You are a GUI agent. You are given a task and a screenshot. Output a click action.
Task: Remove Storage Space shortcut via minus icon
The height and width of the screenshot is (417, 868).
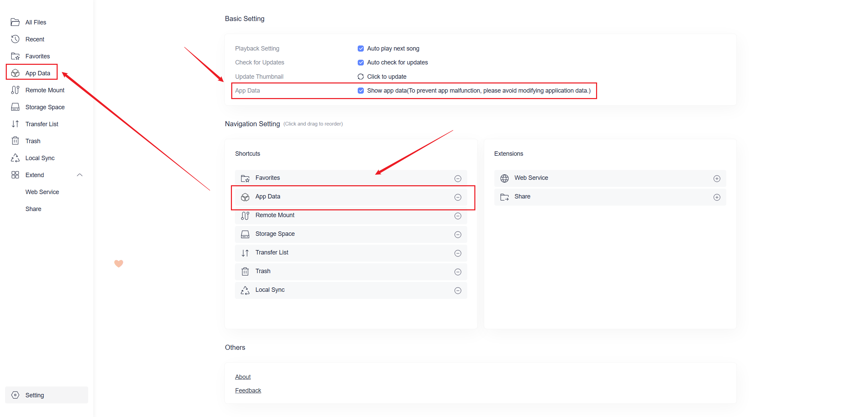458,234
